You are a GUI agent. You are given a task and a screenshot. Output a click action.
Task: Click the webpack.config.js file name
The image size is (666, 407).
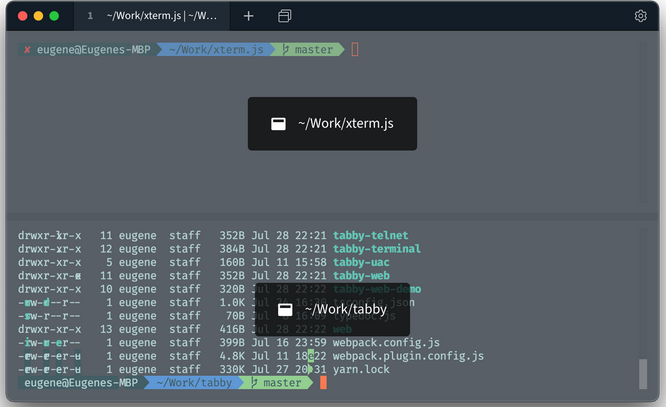[386, 342]
